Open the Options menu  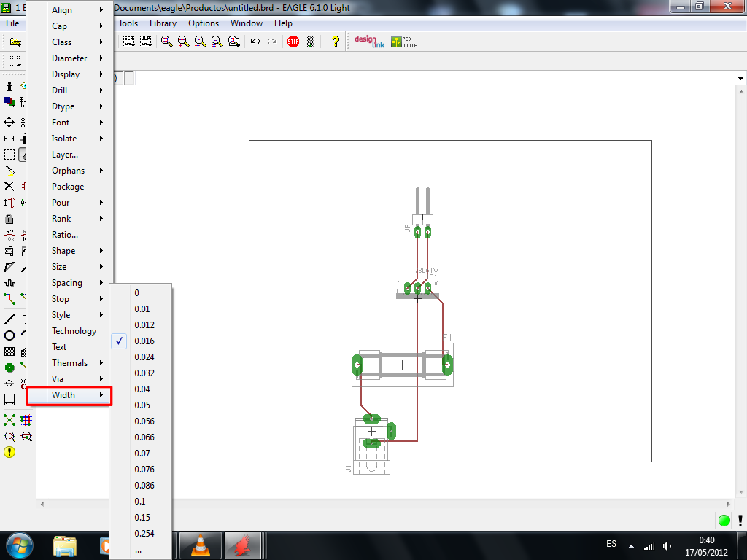[x=204, y=23]
